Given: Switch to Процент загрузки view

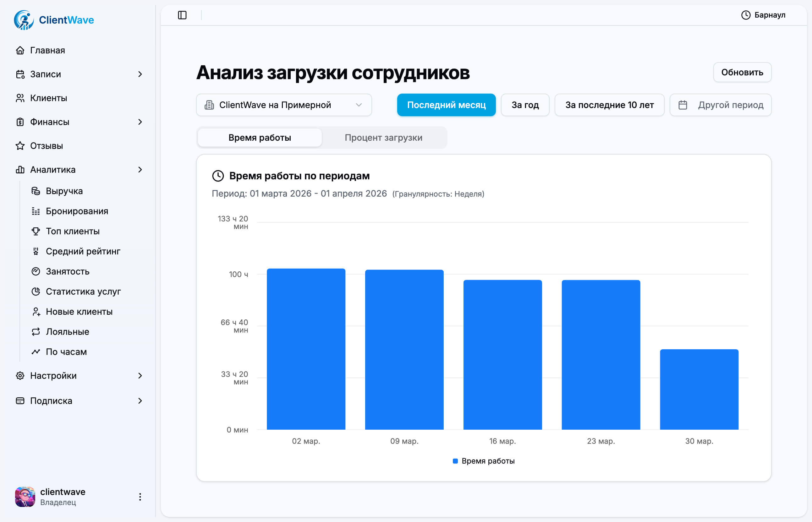Looking at the screenshot, I should [x=383, y=138].
